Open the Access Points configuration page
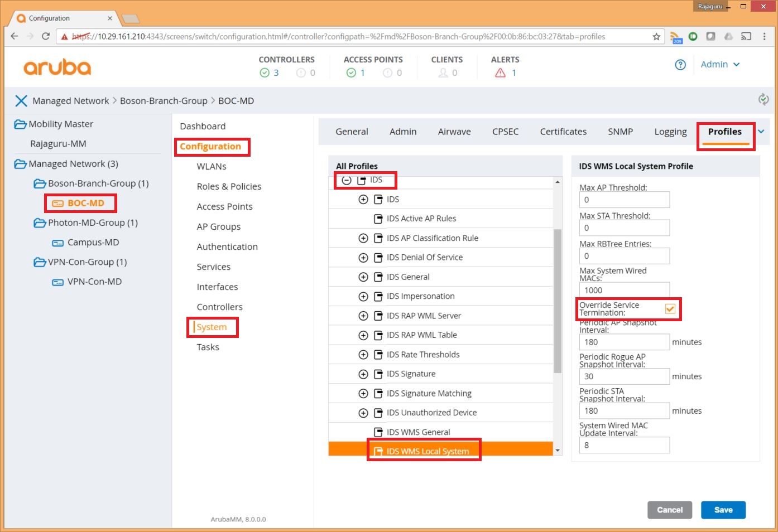This screenshot has height=532, width=778. [224, 207]
